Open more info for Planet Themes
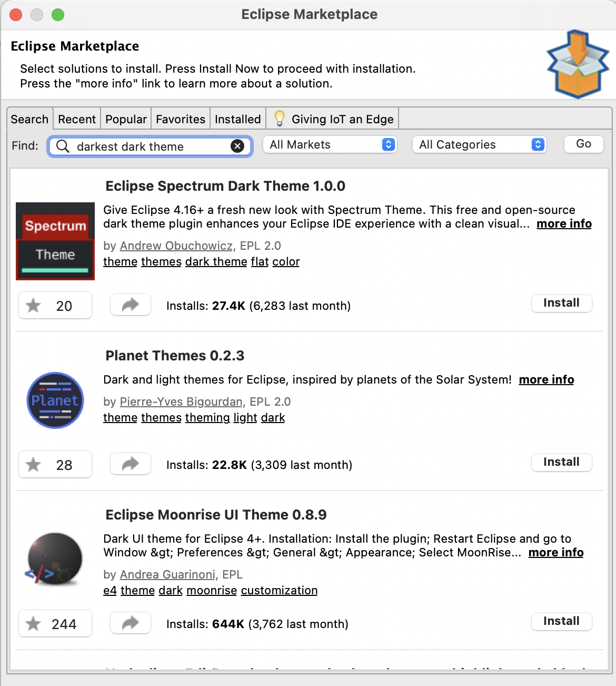Screen dimensions: 616x686 [x=547, y=379]
